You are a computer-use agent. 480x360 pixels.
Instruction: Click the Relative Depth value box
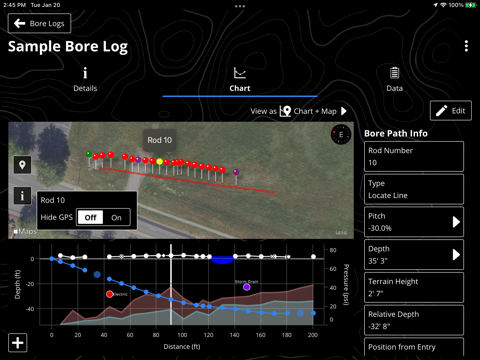click(414, 320)
